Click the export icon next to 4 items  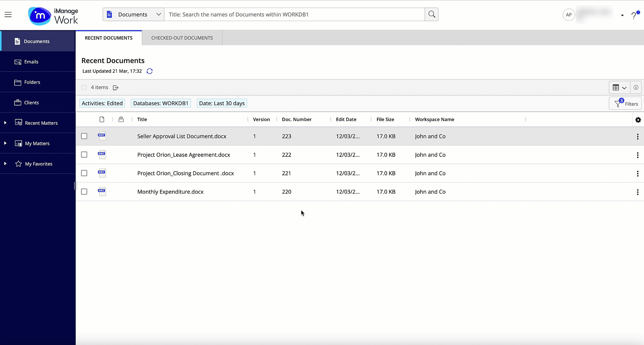coord(116,87)
